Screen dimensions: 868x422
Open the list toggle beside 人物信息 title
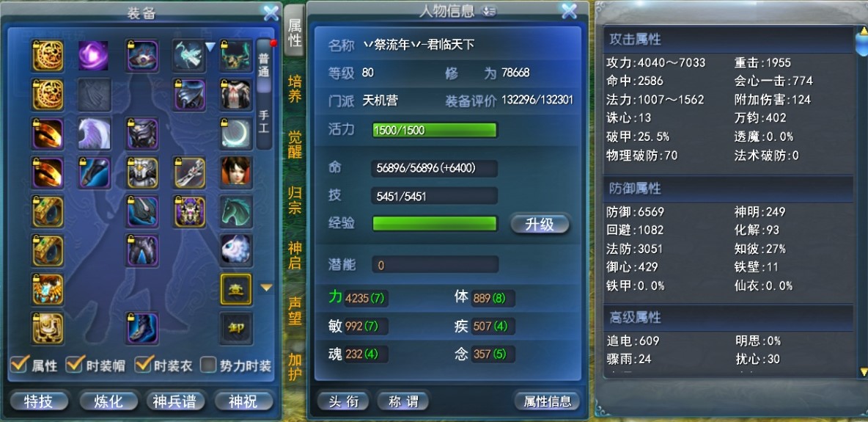click(489, 11)
